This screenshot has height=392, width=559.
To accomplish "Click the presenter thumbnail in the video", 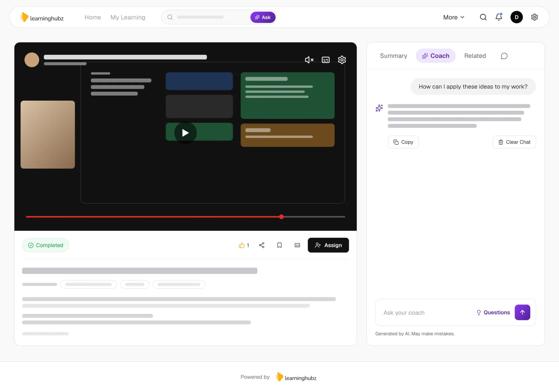I will click(x=48, y=134).
